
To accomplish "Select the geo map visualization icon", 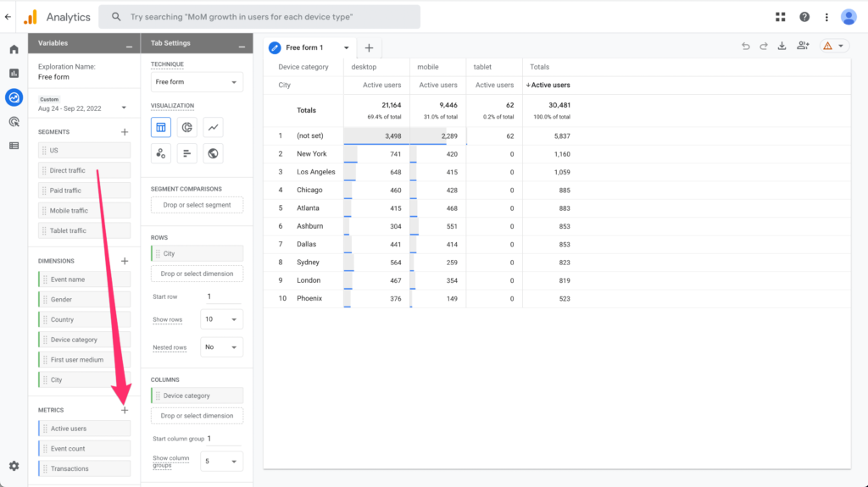I will coord(214,153).
